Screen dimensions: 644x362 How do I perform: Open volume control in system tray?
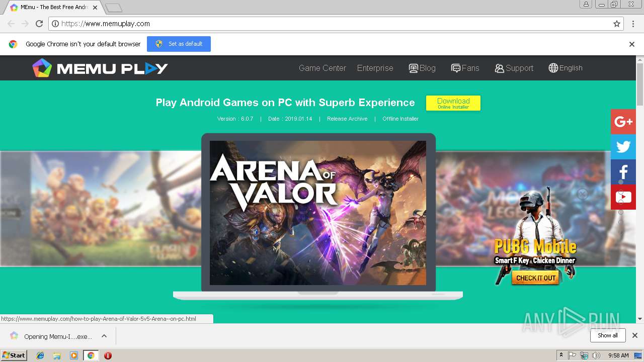pyautogui.click(x=596, y=355)
